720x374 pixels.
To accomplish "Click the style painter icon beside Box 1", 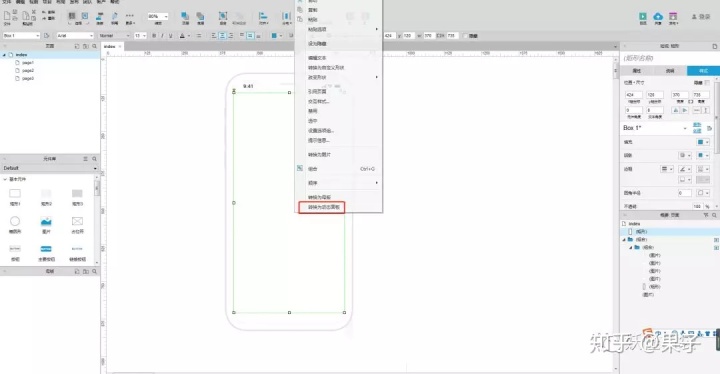I will [x=46, y=35].
